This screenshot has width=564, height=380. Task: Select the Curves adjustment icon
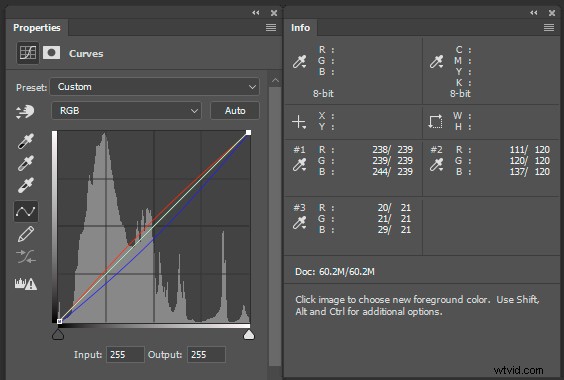click(x=28, y=53)
